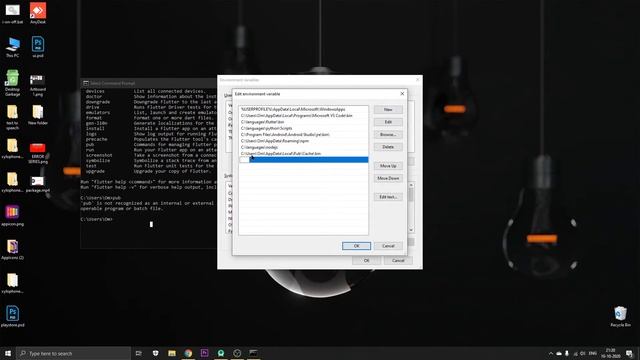This screenshot has height=360, width=640.
Task: Switch to Command Prompt via the taskbar icon
Action: (253, 353)
